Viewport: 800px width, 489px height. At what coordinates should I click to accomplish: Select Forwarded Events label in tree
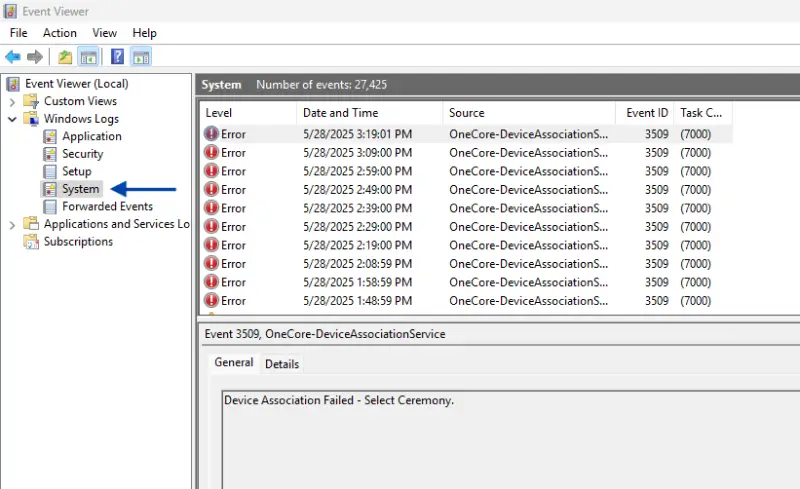(108, 206)
